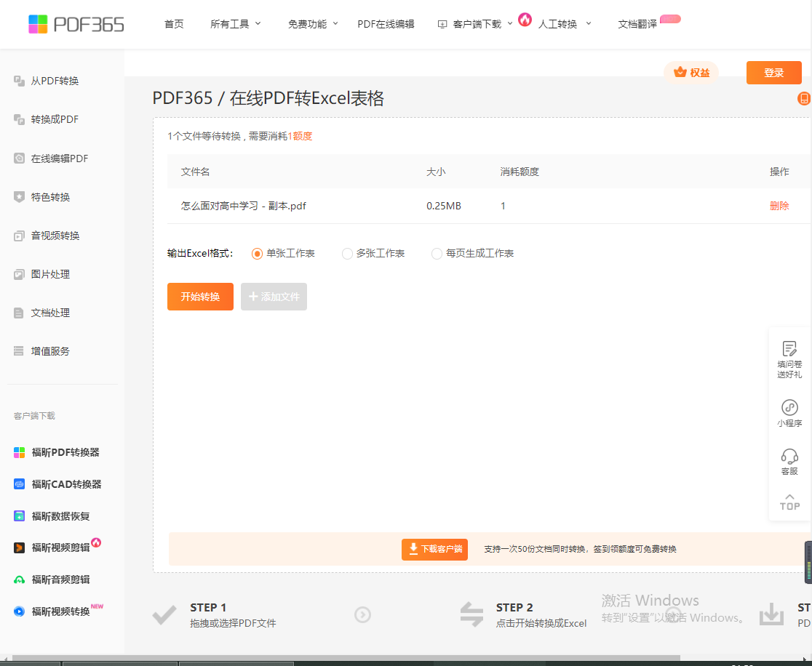Viewport: 812px width, 666px height.
Task: Click the PDF365 logo
Action: coord(76,24)
